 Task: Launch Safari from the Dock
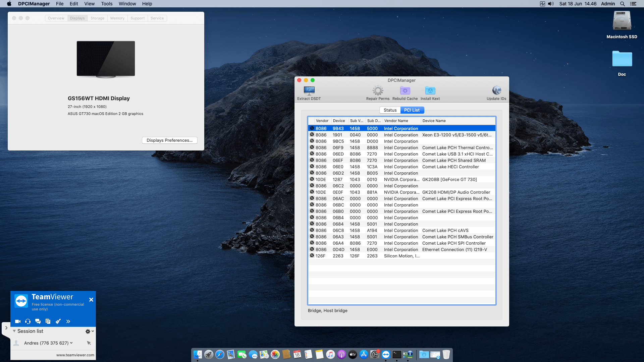pyautogui.click(x=220, y=354)
